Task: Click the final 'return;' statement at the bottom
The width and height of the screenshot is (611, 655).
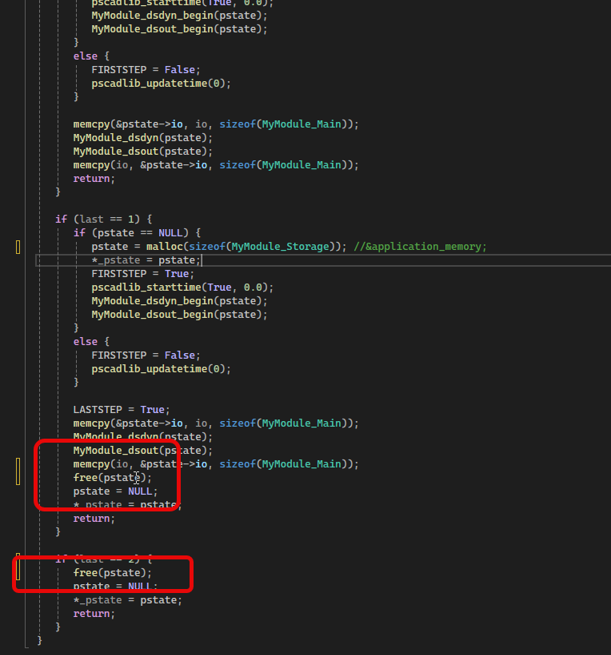Action: [93, 613]
